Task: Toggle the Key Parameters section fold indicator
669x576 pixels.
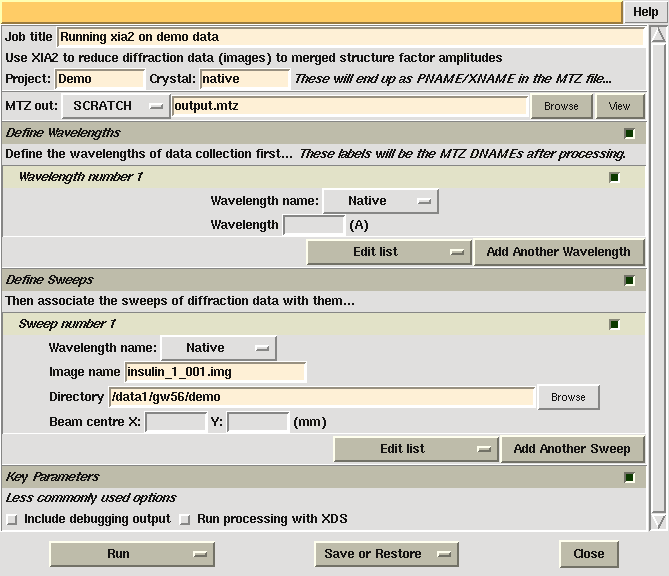Action: coord(629,477)
